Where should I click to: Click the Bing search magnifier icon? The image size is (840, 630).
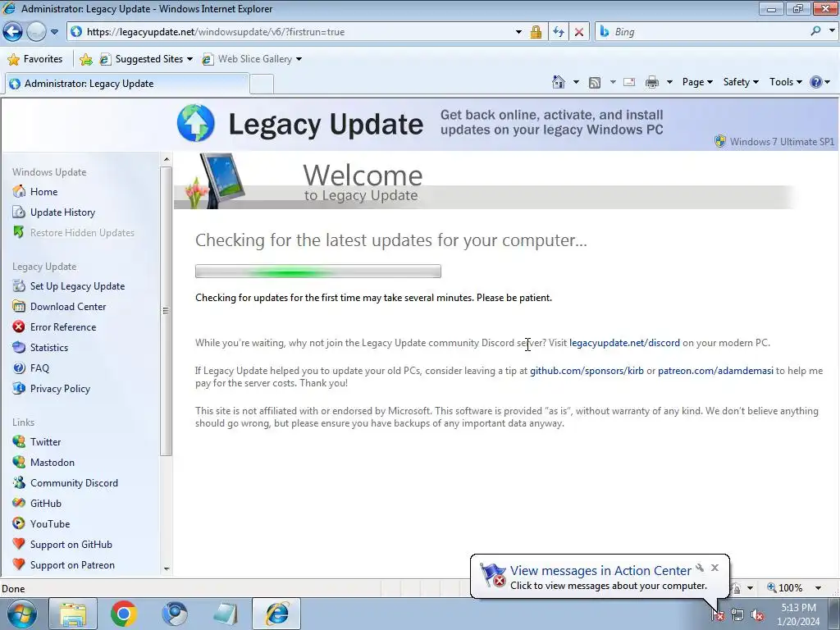(815, 31)
